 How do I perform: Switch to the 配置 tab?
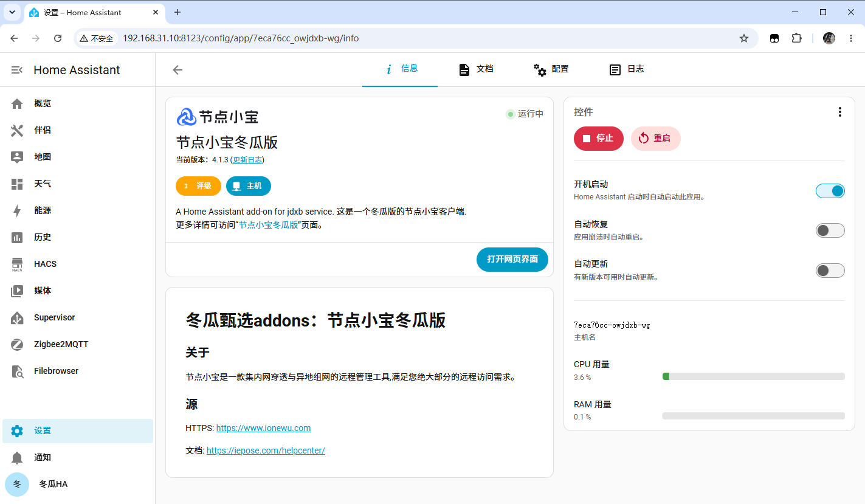551,69
